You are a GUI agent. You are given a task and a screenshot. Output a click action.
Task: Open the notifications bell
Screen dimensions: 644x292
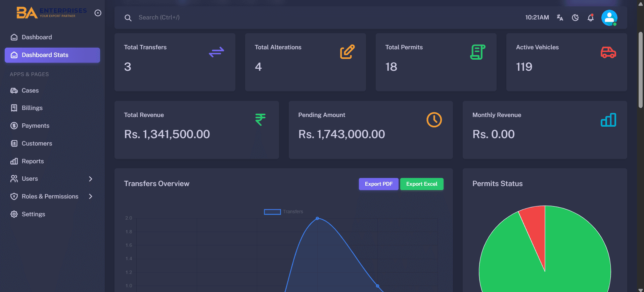point(591,17)
